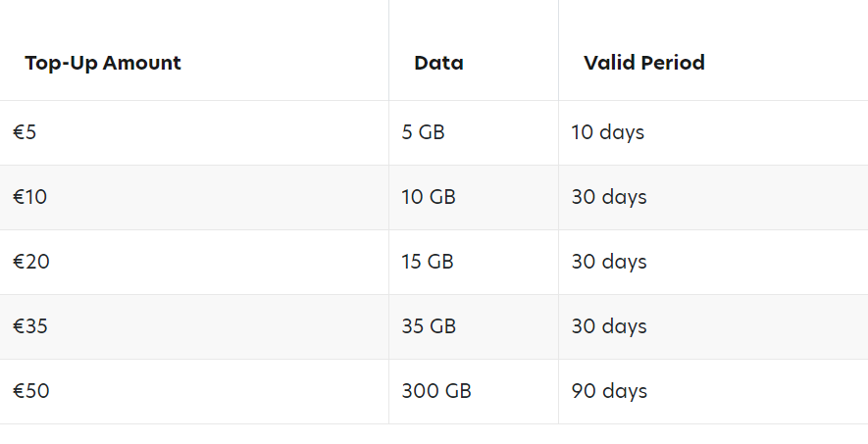
Task: Pick the 30 days cell in €35 row
Action: click(x=609, y=326)
